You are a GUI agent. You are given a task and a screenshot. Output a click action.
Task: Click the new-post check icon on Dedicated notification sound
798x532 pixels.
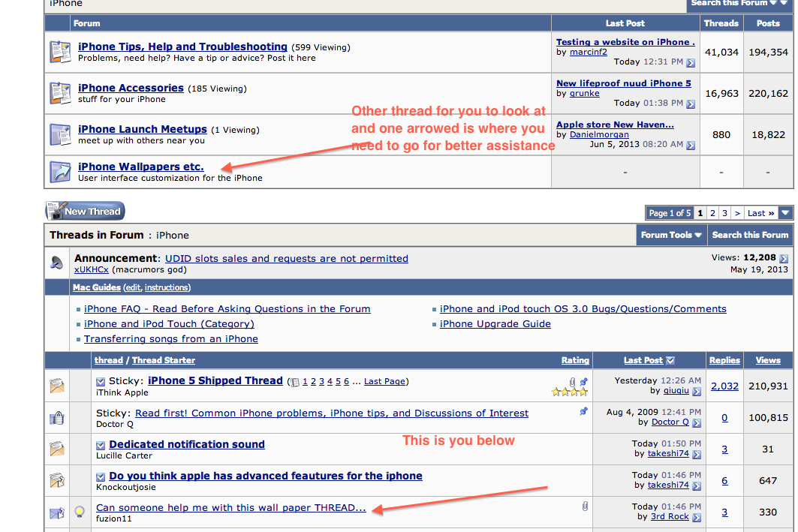point(101,446)
